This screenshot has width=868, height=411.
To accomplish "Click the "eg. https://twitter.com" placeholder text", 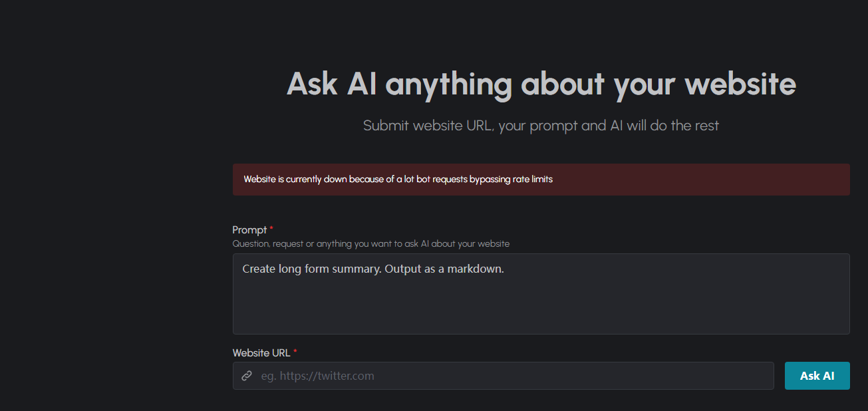I will click(x=317, y=376).
